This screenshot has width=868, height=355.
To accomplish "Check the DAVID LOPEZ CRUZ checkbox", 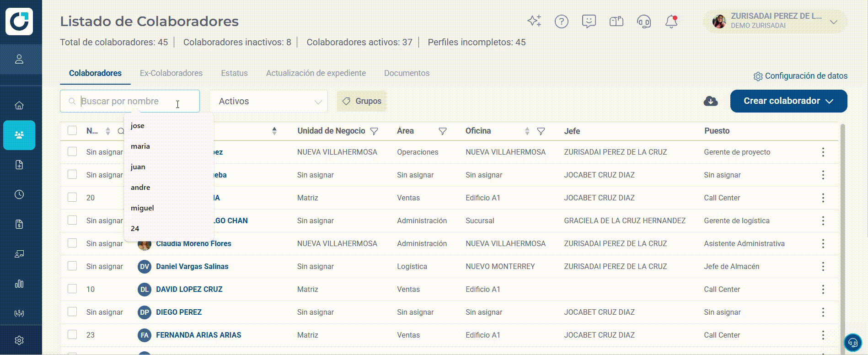I will click(x=72, y=289).
